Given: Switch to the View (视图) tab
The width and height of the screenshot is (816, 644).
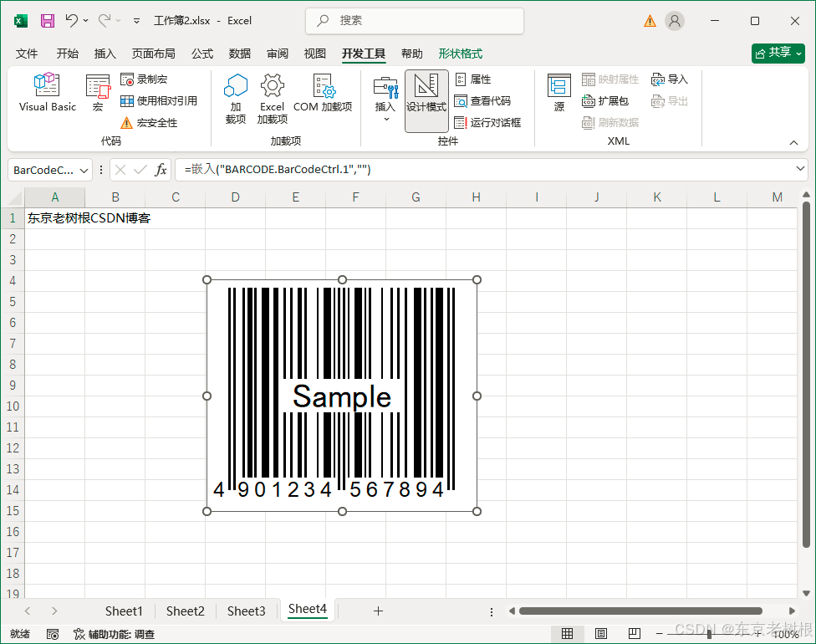Looking at the screenshot, I should pyautogui.click(x=315, y=54).
